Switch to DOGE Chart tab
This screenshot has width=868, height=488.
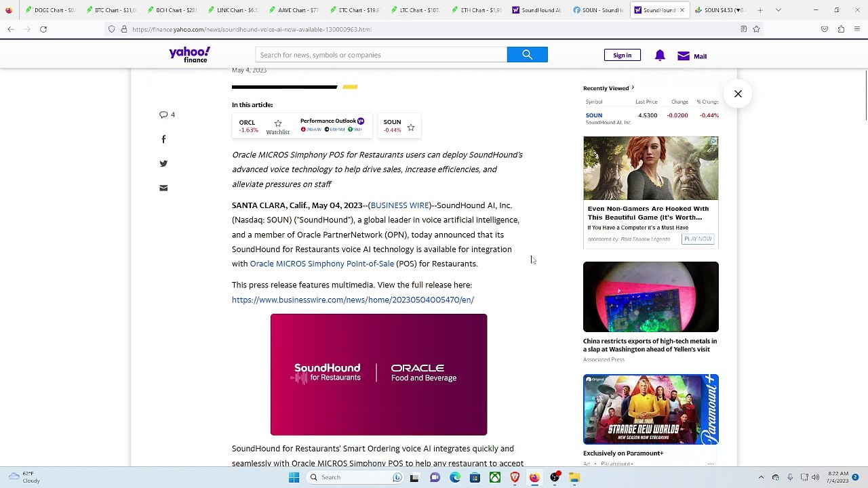coord(50,10)
